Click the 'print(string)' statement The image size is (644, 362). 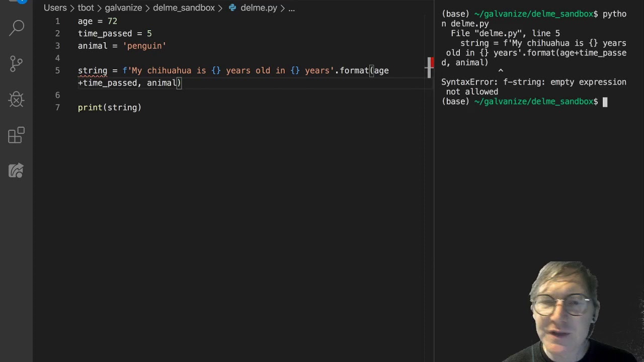[x=110, y=108]
